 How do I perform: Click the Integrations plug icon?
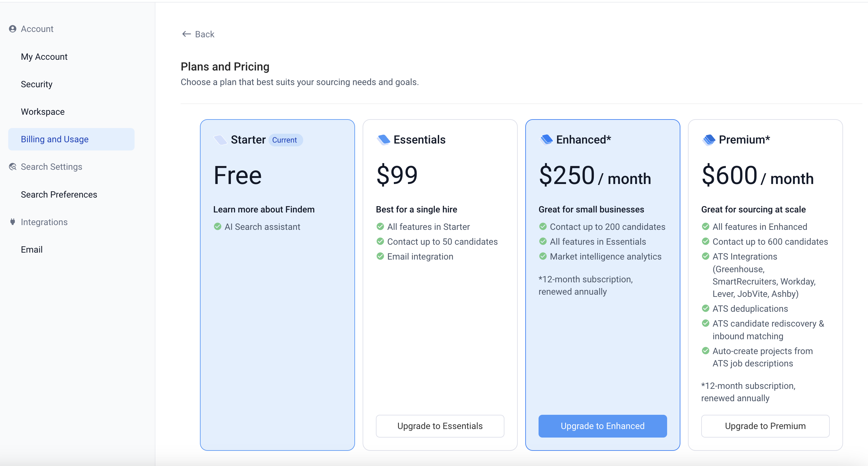[12, 222]
